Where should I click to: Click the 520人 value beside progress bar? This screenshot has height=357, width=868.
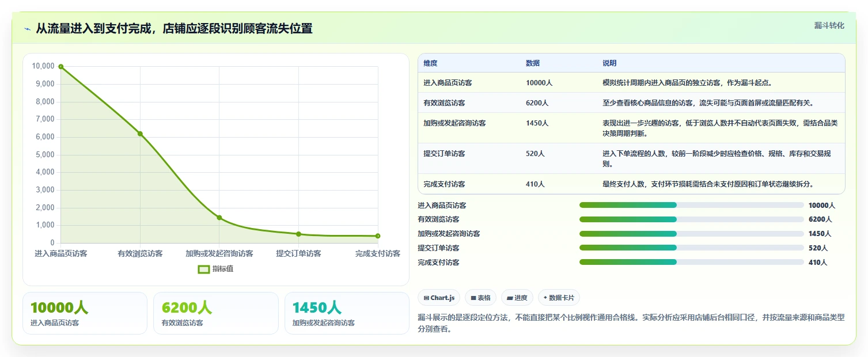tap(818, 248)
